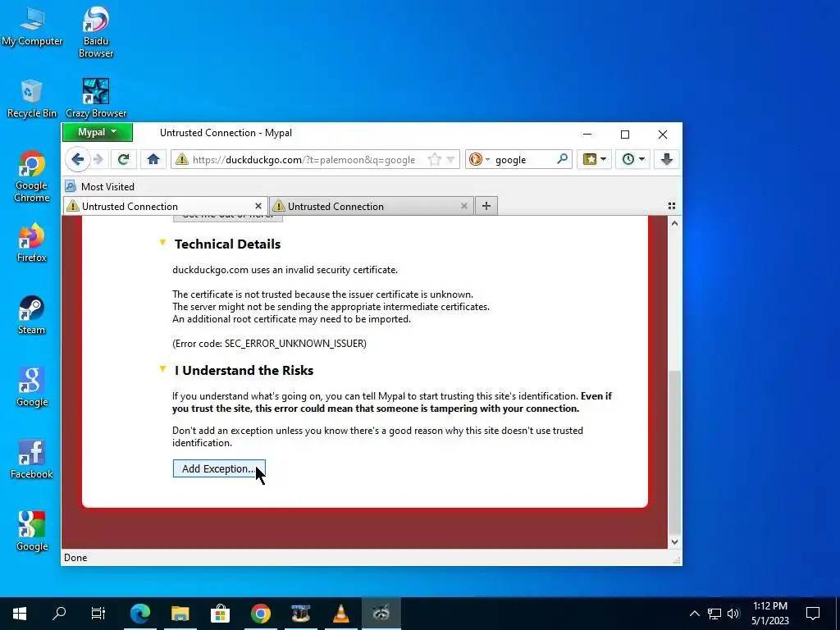Open the Most Visited bookmarks folder
Image resolution: width=840 pixels, height=630 pixels.
click(x=99, y=186)
